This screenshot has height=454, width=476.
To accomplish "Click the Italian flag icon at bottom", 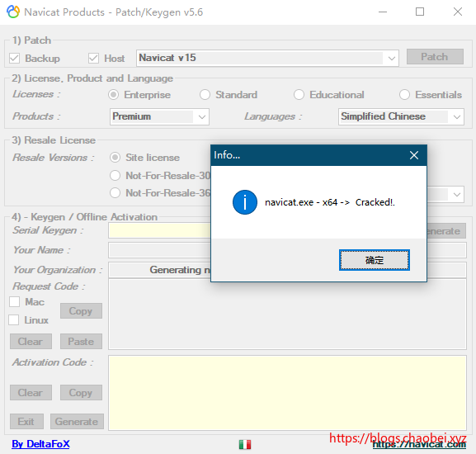I will [245, 444].
